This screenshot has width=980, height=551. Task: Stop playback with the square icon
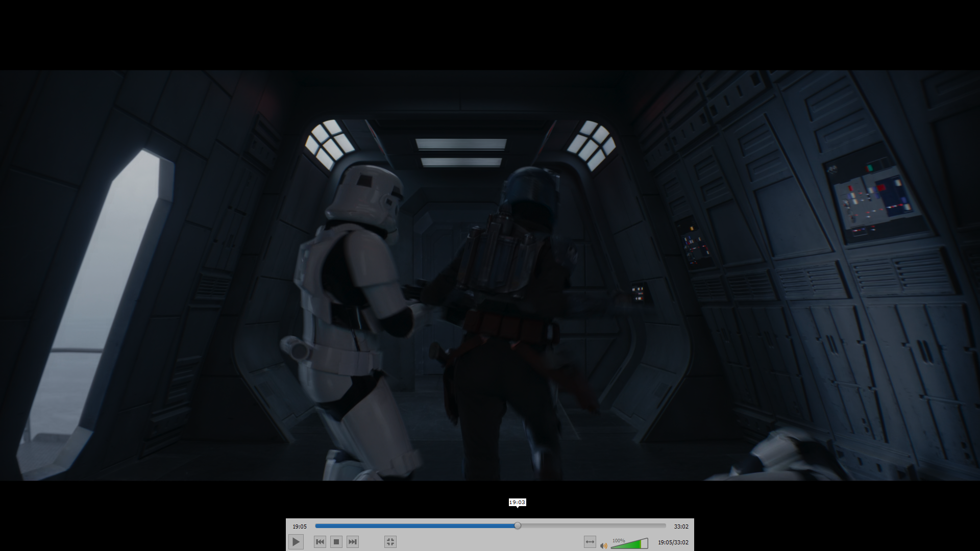[336, 542]
